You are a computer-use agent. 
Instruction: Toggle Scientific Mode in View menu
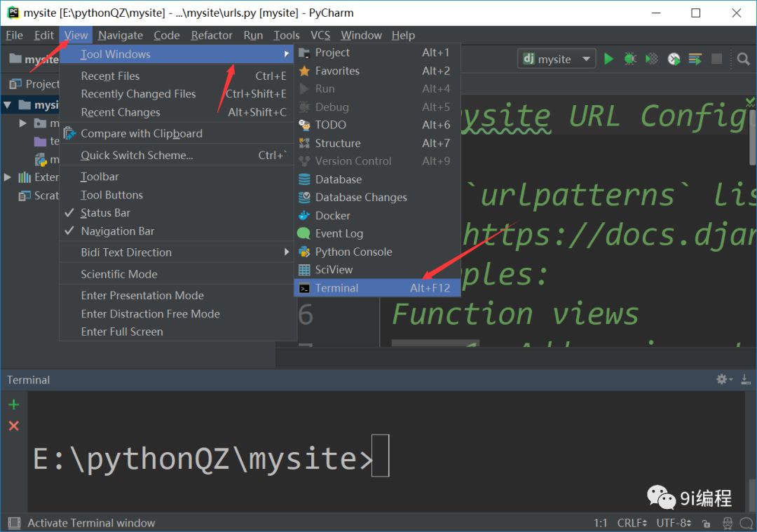[177, 274]
